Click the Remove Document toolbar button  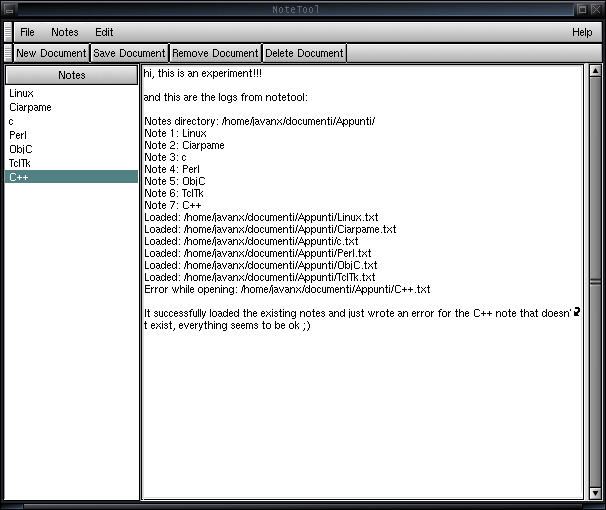pyautogui.click(x=215, y=53)
